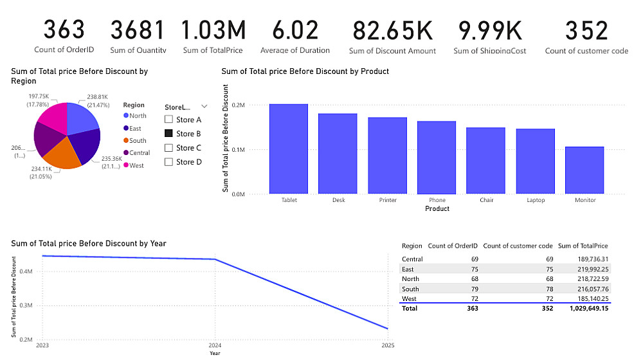Viewport: 643px width, 364px height.
Task: Select the South legend color dot
Action: pos(126,140)
